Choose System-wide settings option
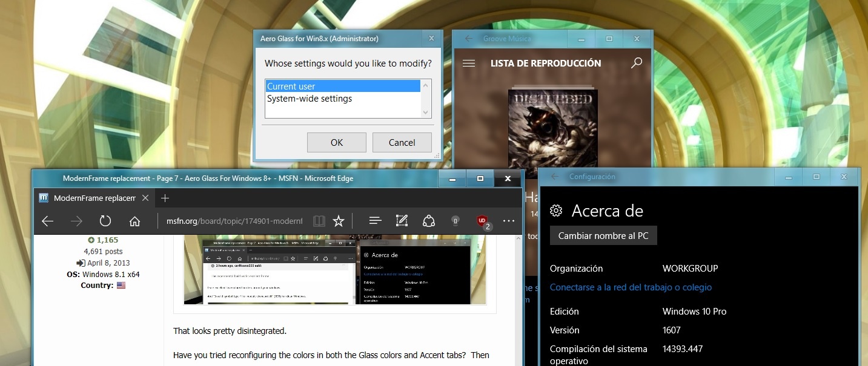Screen dimensions: 868x366 click(x=310, y=99)
